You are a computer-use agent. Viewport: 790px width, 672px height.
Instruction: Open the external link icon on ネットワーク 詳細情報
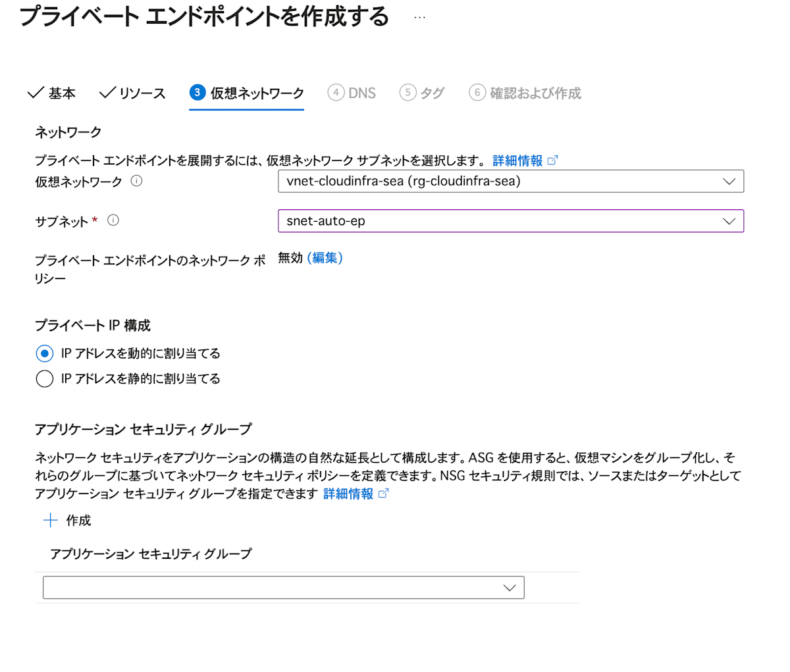point(554,161)
